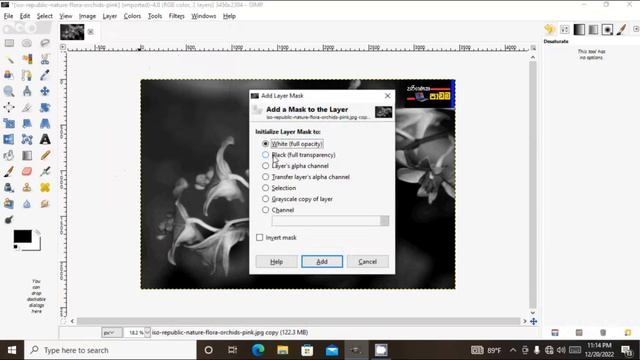Image resolution: width=640 pixels, height=360 pixels.
Task: Open the Channel selection combo box
Action: (x=330, y=221)
